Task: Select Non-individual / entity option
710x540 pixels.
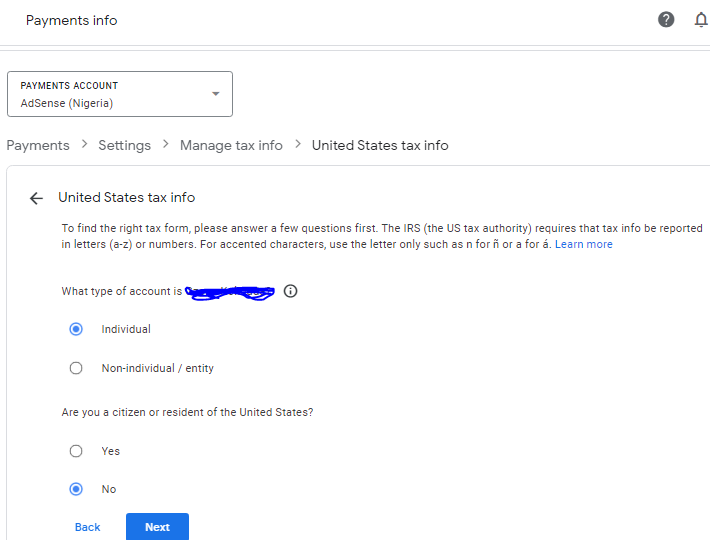Action: point(76,368)
